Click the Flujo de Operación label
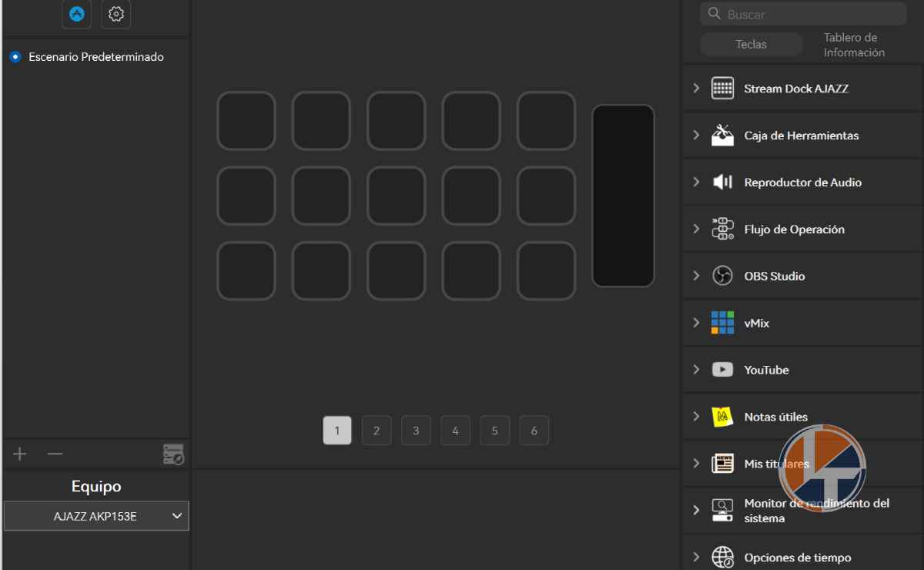Screen dimensions: 924x570 click(x=795, y=230)
